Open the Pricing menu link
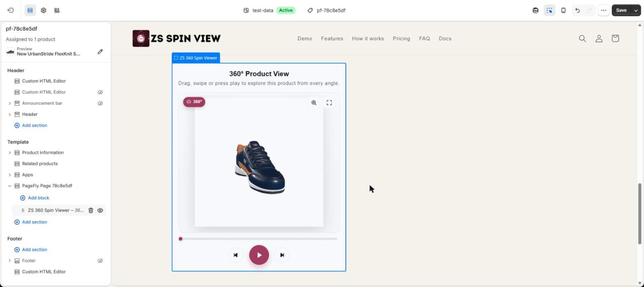The width and height of the screenshot is (644, 287). pyautogui.click(x=401, y=38)
